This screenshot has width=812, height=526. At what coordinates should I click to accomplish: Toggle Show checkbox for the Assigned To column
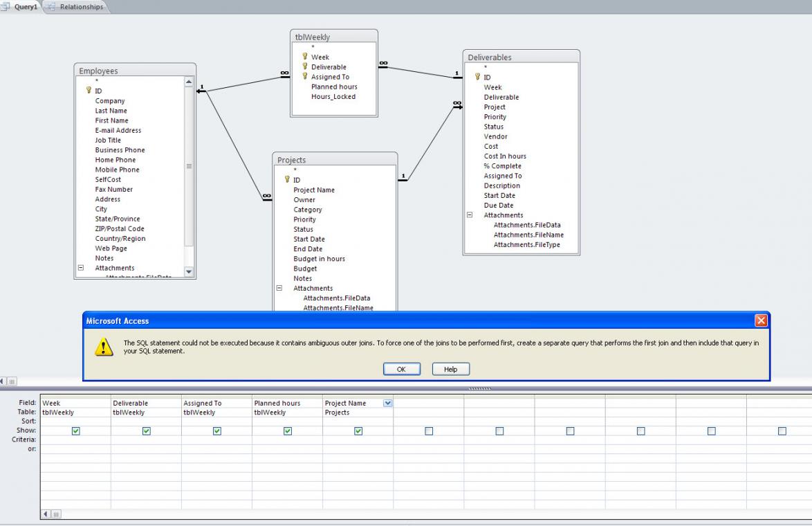(x=217, y=430)
